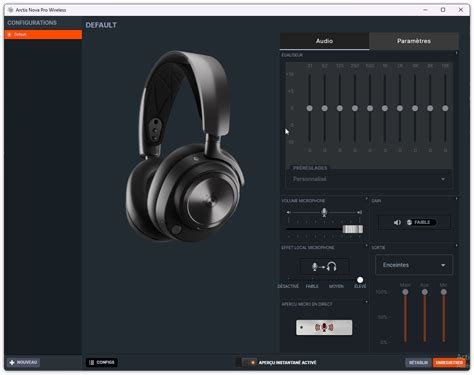The image size is (474, 375).
Task: Open the Paramètres tab
Action: pyautogui.click(x=414, y=41)
